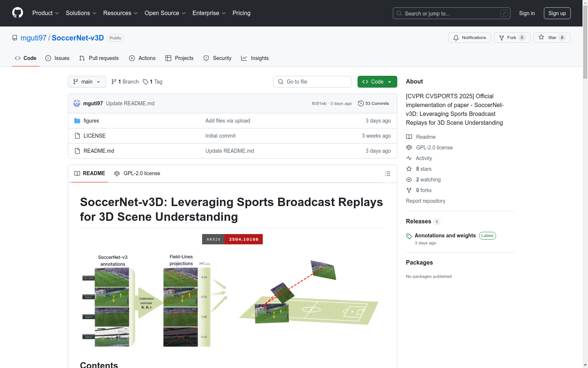Click the search magnifier in the search bar

(x=399, y=13)
